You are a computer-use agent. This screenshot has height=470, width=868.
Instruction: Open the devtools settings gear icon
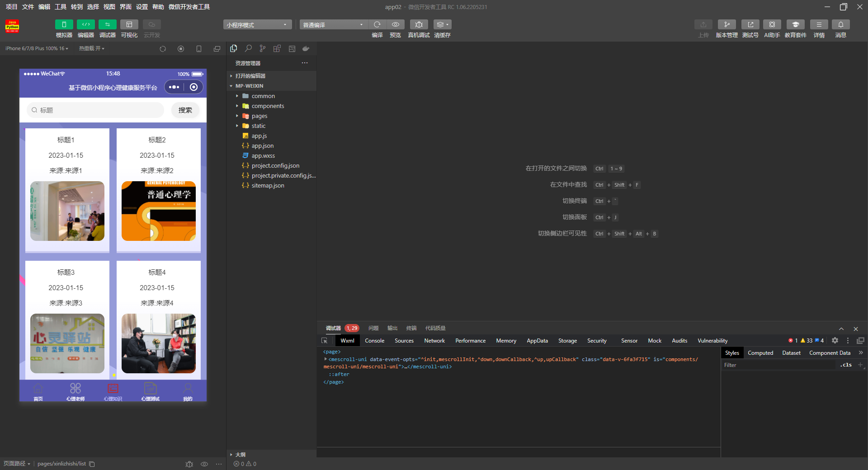pyautogui.click(x=835, y=340)
